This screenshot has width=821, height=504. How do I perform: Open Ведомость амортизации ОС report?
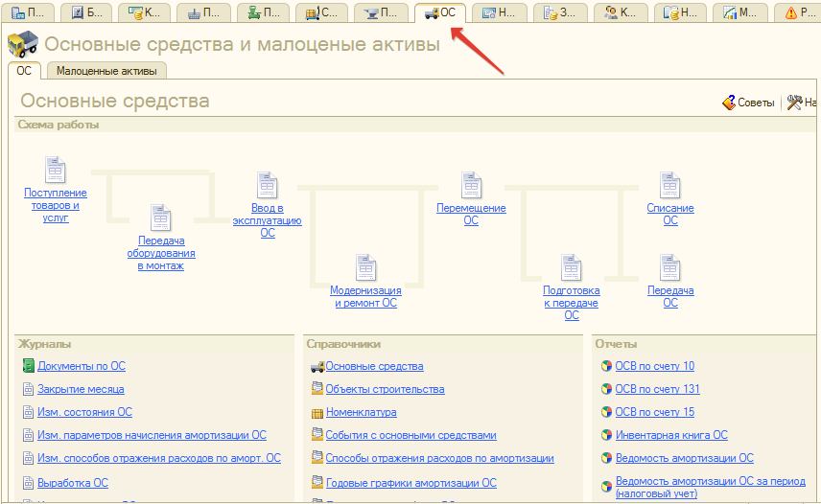(684, 458)
